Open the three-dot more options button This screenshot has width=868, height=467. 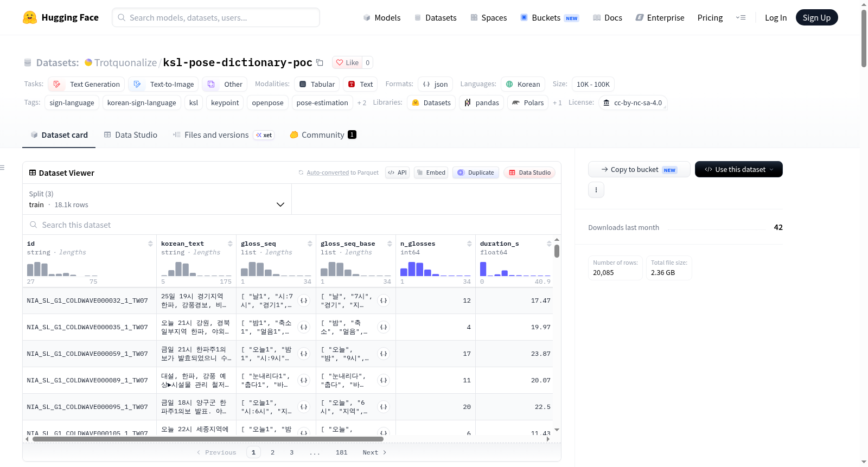596,190
